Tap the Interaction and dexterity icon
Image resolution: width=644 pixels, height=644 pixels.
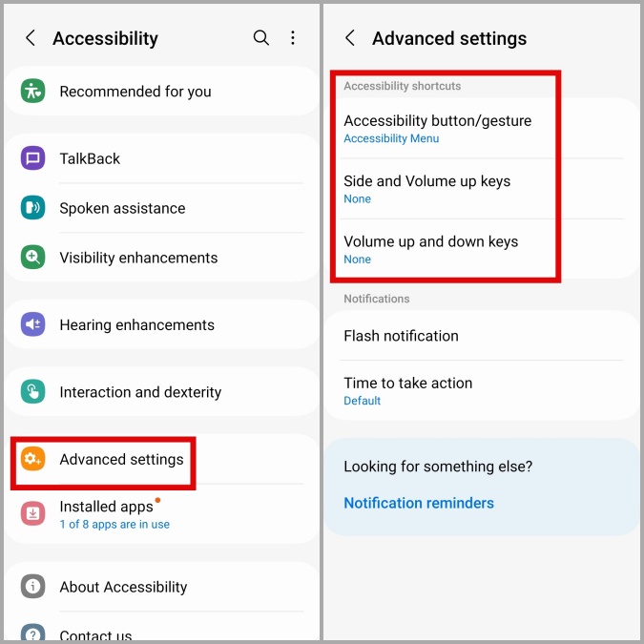coord(33,392)
